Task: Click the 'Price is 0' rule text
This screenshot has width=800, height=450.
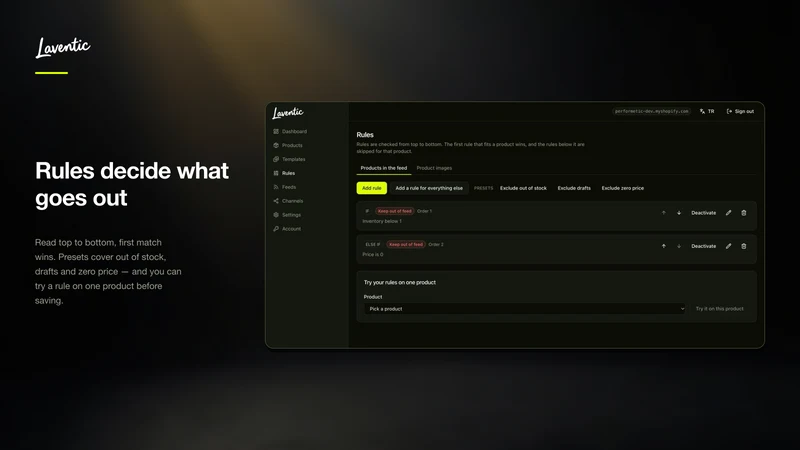Action: point(372,255)
